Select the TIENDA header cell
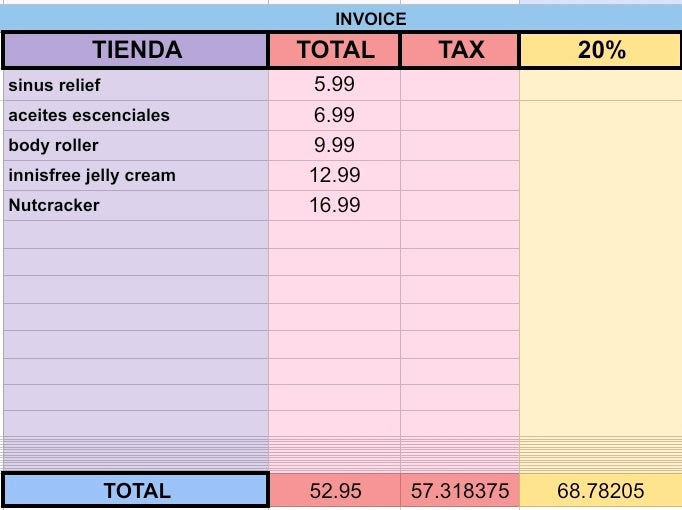The width and height of the screenshot is (682, 510). click(x=136, y=50)
